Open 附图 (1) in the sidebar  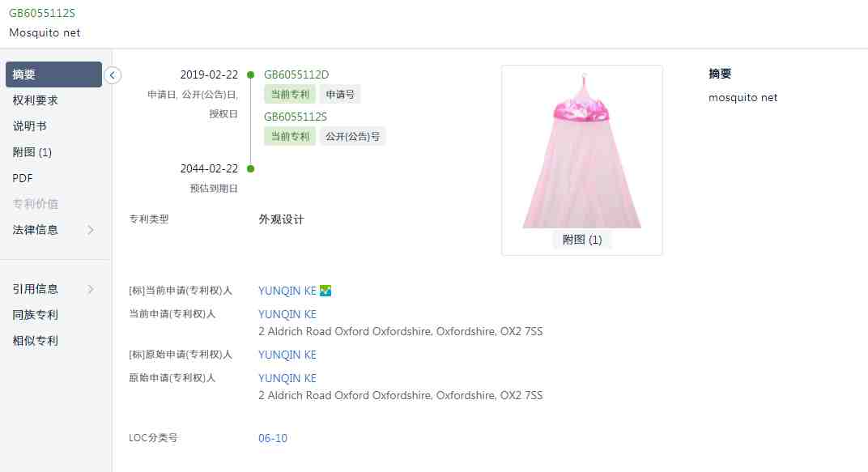point(32,152)
